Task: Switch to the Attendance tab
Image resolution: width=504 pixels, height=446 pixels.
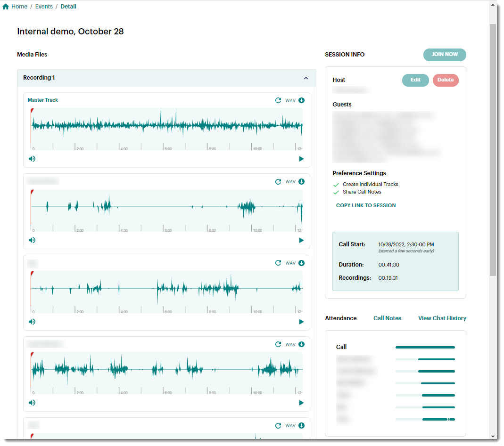Action: pyautogui.click(x=341, y=318)
